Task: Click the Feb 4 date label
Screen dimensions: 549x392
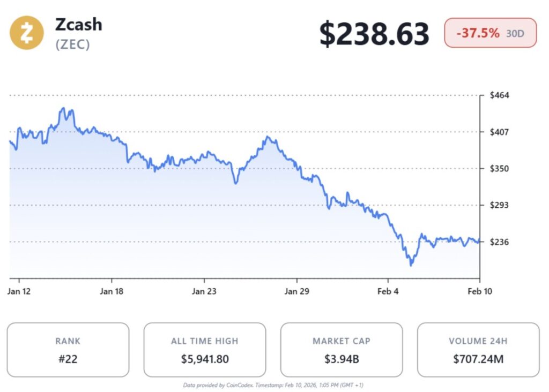Action: pyautogui.click(x=388, y=291)
